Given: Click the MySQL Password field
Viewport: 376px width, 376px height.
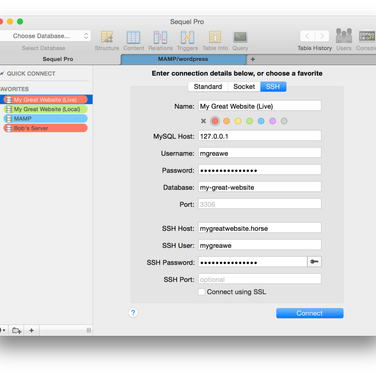Looking at the screenshot, I should (x=260, y=170).
